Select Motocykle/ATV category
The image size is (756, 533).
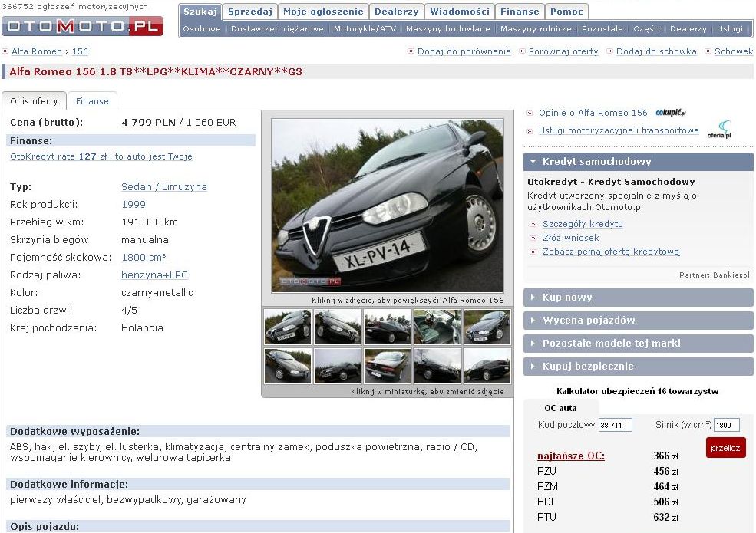[365, 29]
